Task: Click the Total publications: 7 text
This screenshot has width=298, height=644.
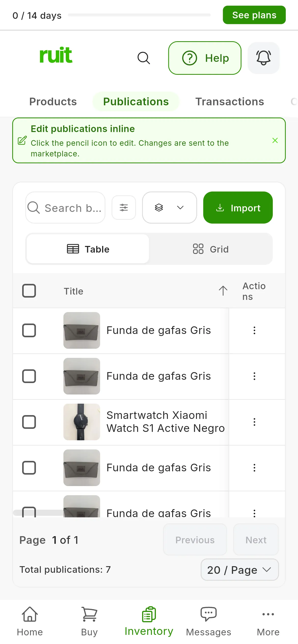Action: tap(65, 570)
